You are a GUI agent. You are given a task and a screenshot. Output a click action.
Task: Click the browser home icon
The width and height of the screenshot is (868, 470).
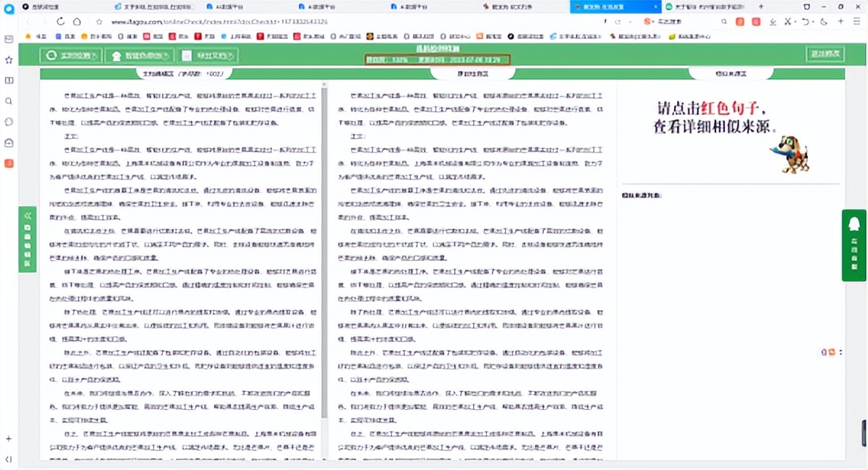77,22
